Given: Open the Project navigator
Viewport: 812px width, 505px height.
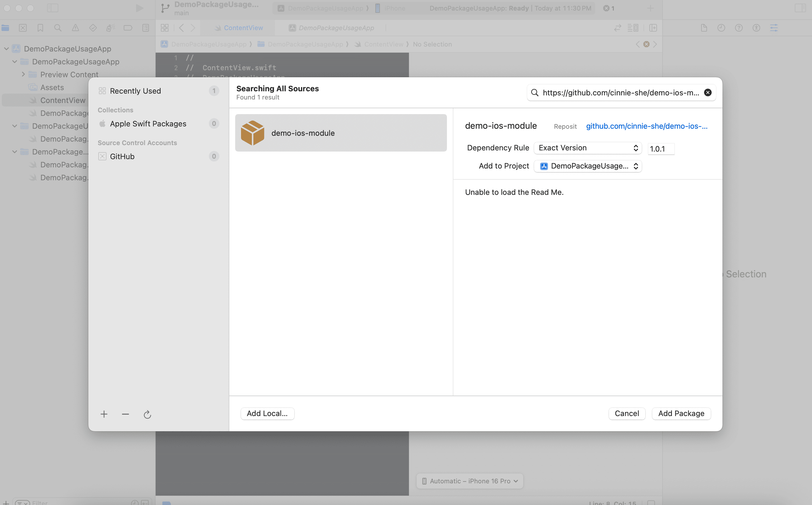Looking at the screenshot, I should pyautogui.click(x=5, y=28).
